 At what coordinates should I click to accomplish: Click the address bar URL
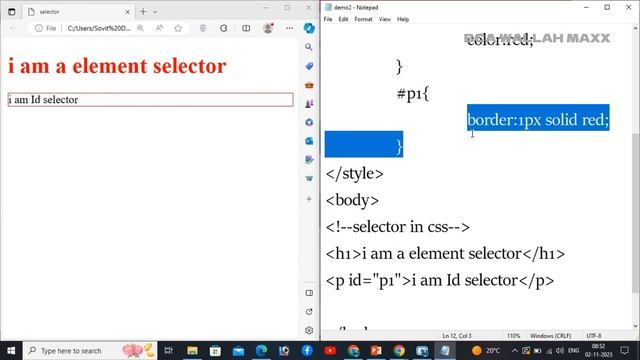pos(99,28)
